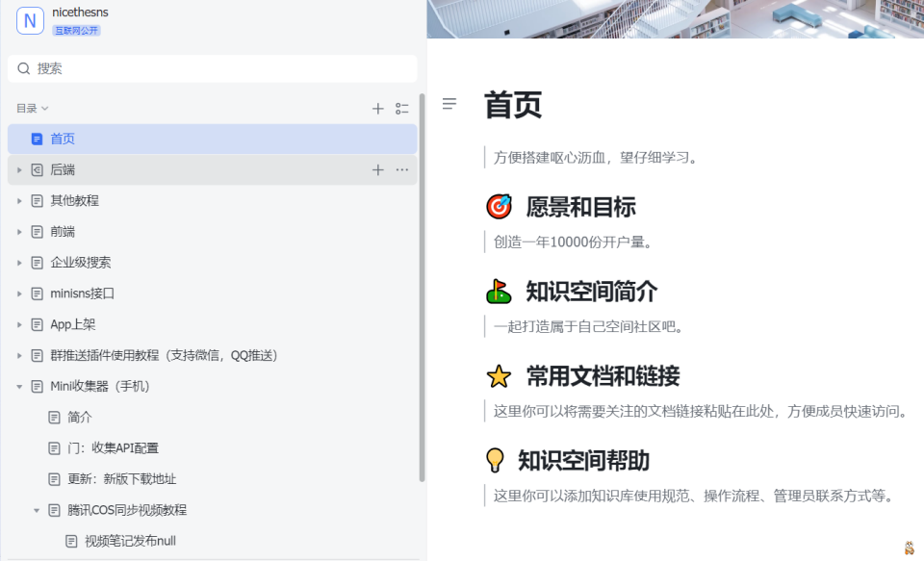Collapse the 腾讯COS同步视频教程 node arrow
Screen dimensions: 924x561
[37, 510]
